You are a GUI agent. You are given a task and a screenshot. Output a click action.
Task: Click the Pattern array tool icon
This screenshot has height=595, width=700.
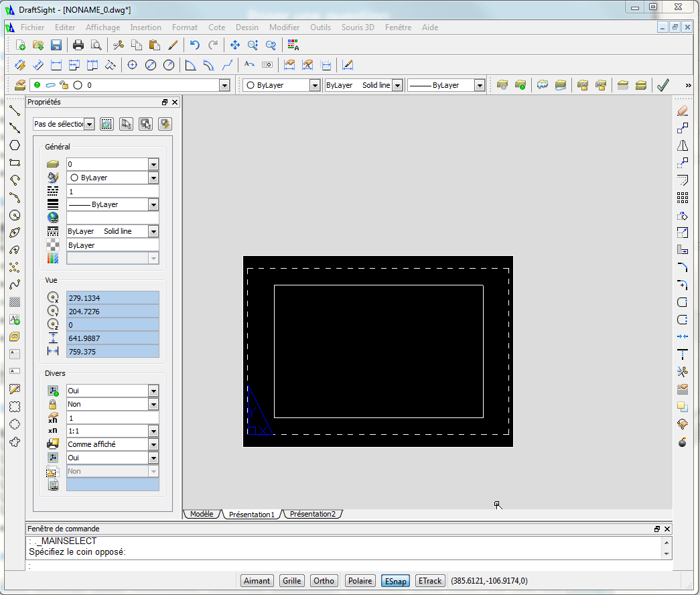683,198
